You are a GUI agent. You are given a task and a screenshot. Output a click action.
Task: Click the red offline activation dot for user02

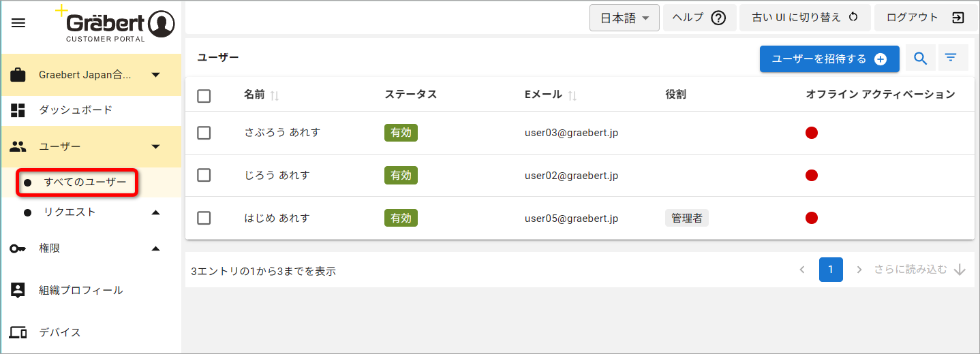tap(811, 176)
